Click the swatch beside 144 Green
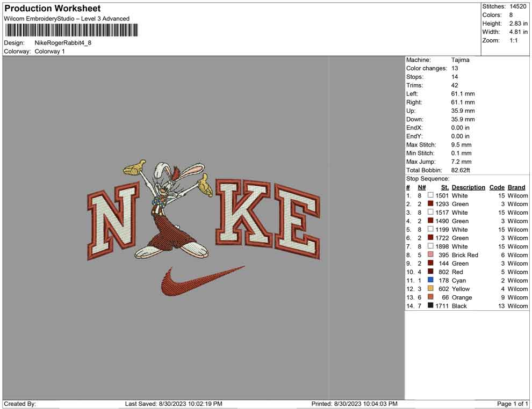Image resolution: width=532 pixels, height=409 pixels. click(x=430, y=263)
